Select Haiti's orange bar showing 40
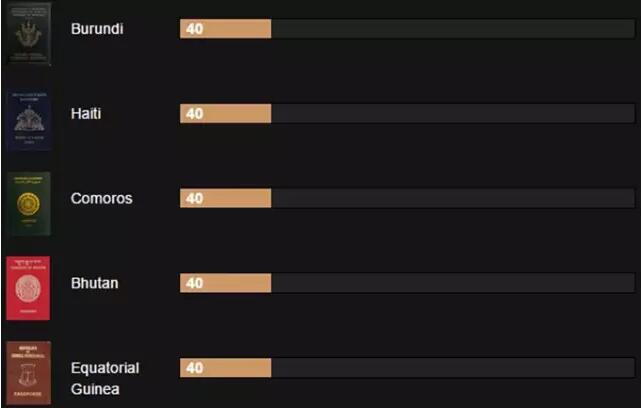Screen dimensions: 642x409 [225, 114]
